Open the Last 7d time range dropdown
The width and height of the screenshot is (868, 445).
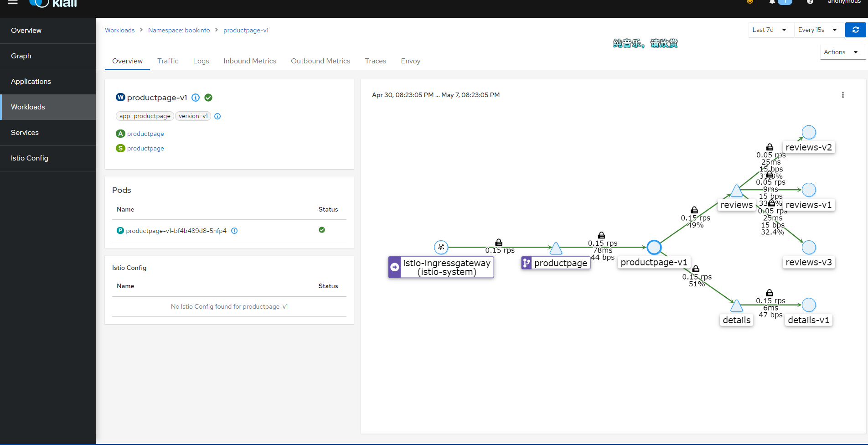point(770,30)
